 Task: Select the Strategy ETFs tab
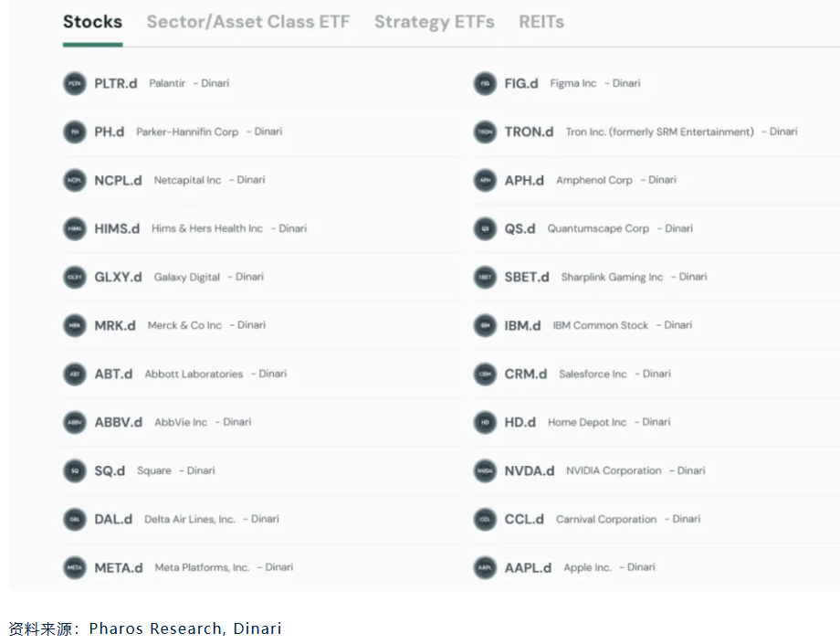(x=434, y=22)
